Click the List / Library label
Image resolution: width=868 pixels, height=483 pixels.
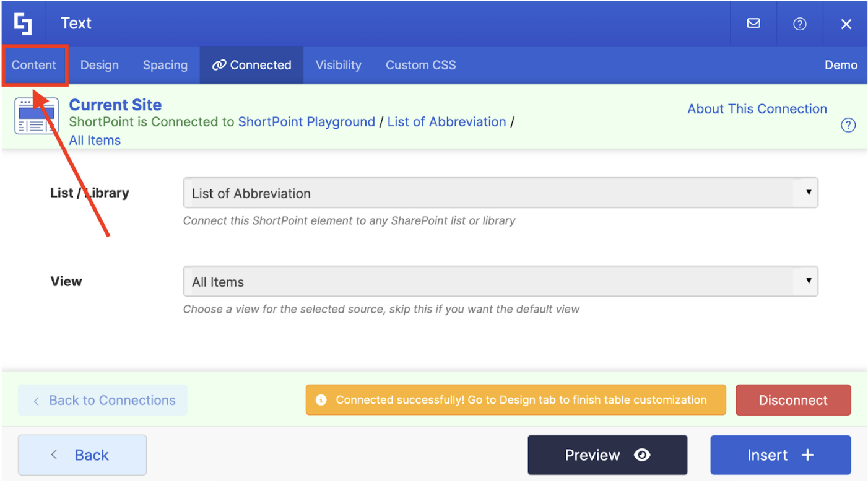point(90,193)
